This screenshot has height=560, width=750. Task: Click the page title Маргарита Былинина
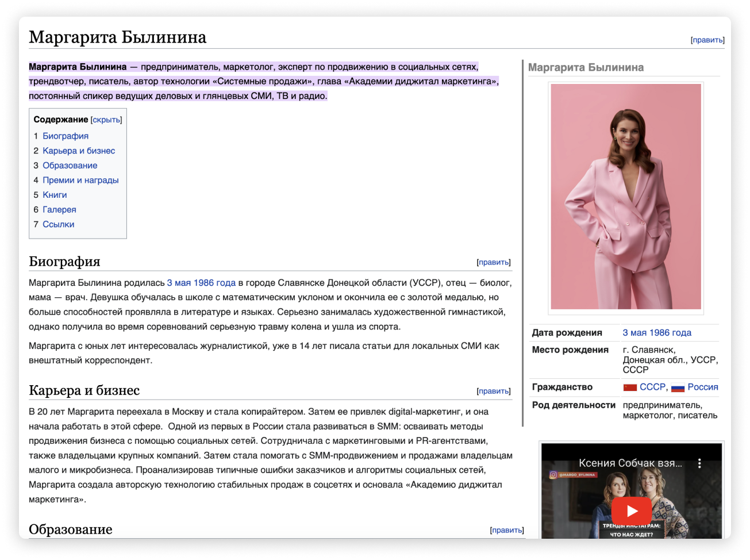[x=118, y=37]
